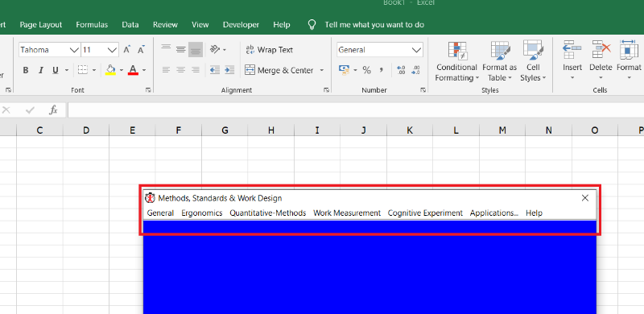This screenshot has width=644, height=314.
Task: Toggle Underline formatting
Action: [x=56, y=70]
